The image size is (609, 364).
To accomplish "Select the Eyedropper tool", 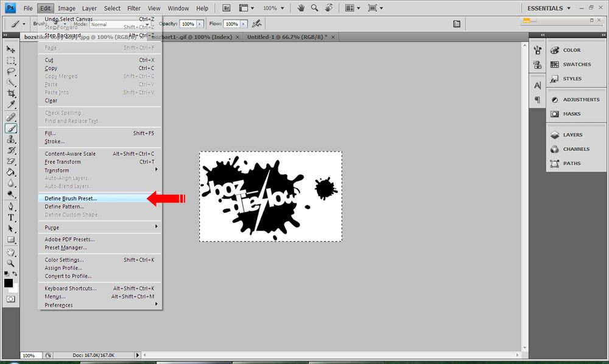I will [10, 105].
